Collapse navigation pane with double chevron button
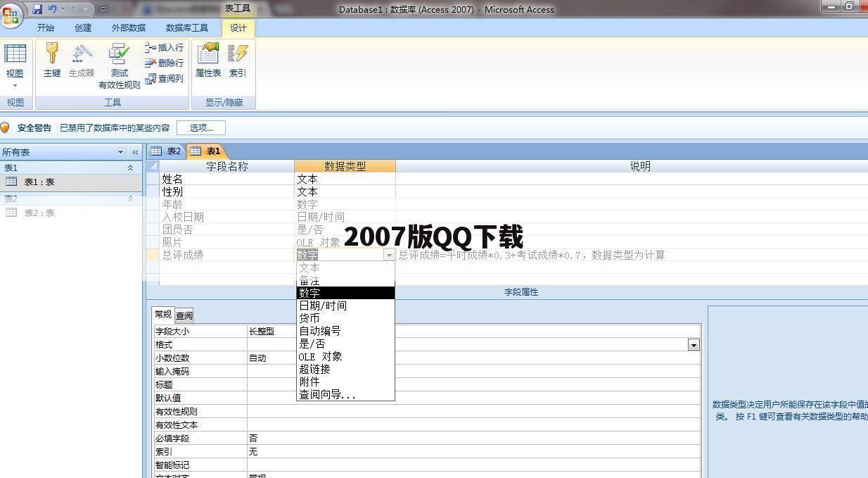Image resolution: width=868 pixels, height=478 pixels. (135, 152)
